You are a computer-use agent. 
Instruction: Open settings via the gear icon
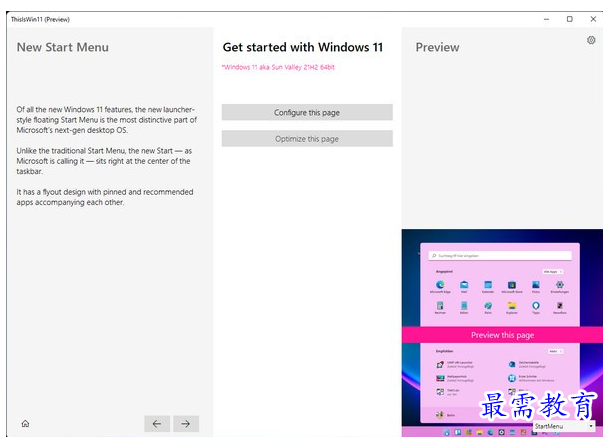(x=591, y=40)
